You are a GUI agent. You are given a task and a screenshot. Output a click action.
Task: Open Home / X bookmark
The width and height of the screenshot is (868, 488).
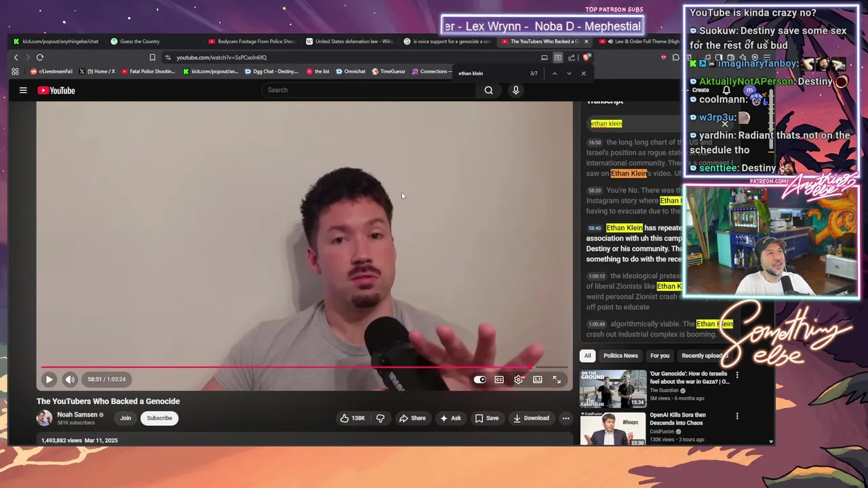(98, 71)
